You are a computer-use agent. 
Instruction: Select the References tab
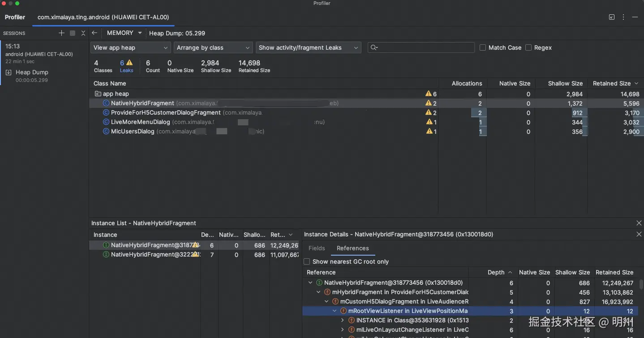click(352, 248)
